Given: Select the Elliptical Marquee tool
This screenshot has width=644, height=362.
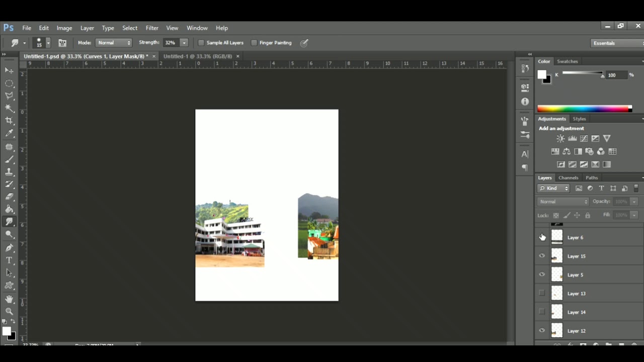Looking at the screenshot, I should [9, 83].
